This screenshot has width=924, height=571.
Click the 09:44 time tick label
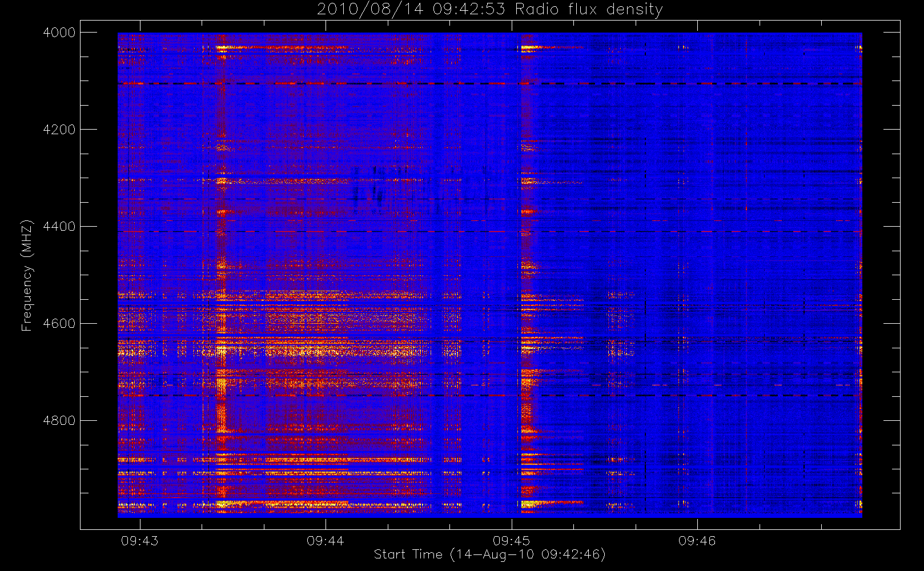tap(326, 541)
